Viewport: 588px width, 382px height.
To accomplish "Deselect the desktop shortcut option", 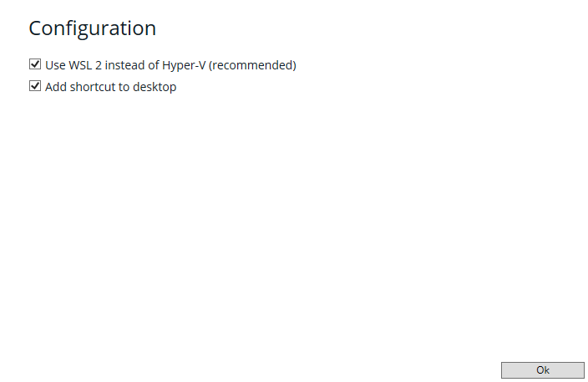I will point(35,86).
